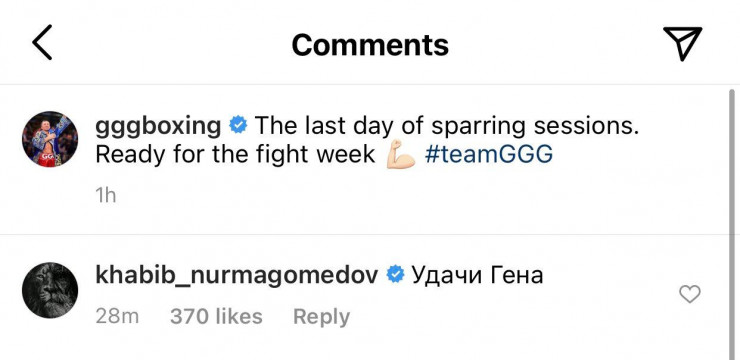Open the paper plane share icon
This screenshot has height=360, width=740.
tap(682, 43)
